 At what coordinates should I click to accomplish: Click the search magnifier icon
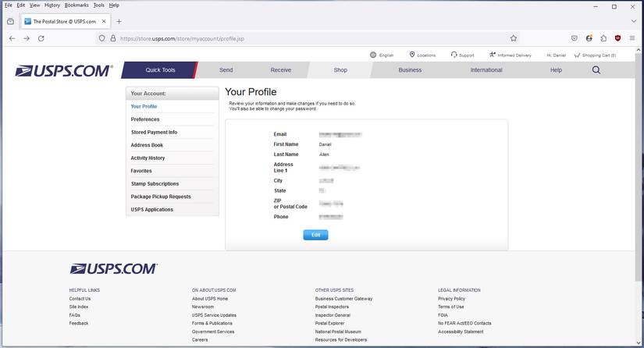596,70
